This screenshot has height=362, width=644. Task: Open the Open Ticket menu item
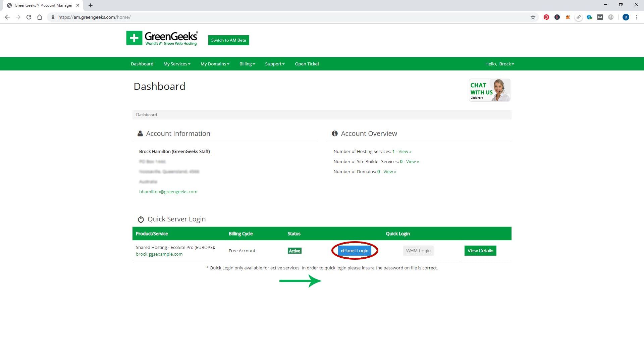pos(307,64)
